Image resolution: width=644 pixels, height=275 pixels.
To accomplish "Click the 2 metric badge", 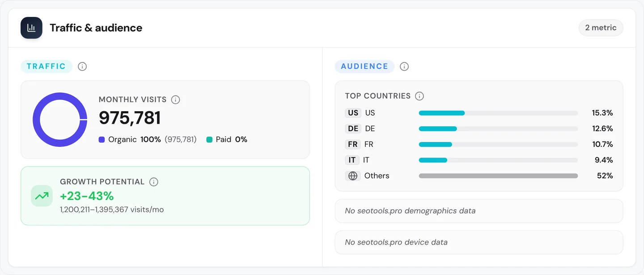I will point(601,28).
